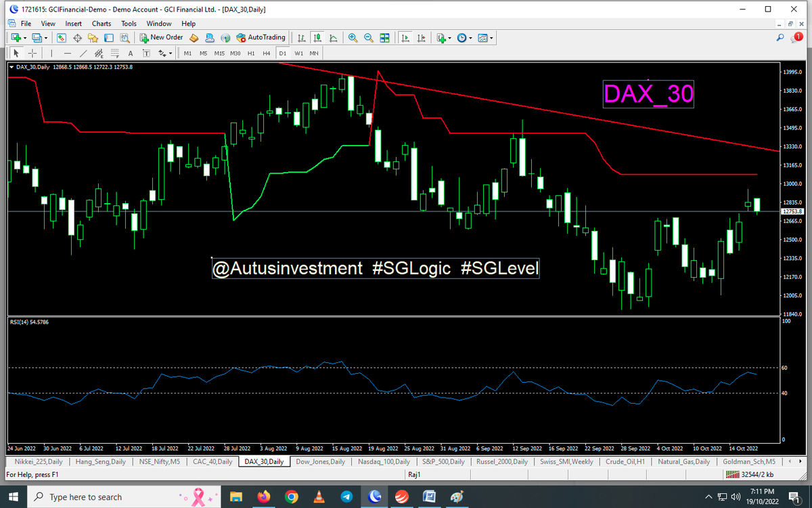Screen dimensions: 812x508
Task: Switch chart to bar chart type
Action: coord(302,38)
